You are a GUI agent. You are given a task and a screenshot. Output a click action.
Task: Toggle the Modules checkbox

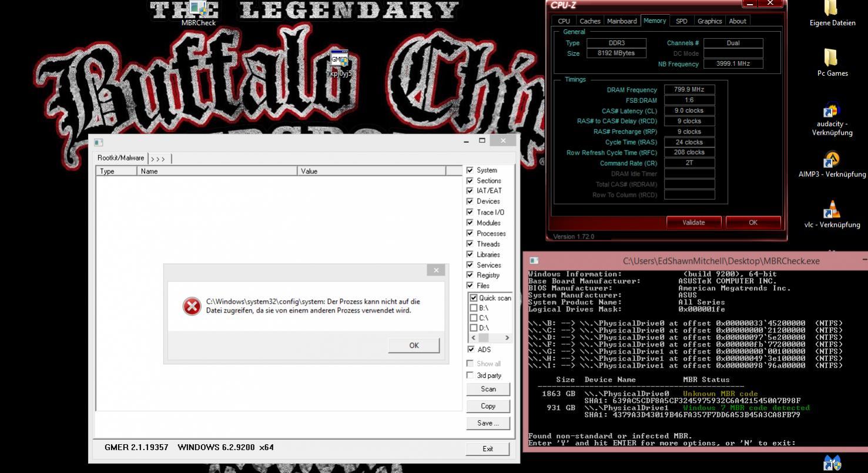[x=470, y=222]
